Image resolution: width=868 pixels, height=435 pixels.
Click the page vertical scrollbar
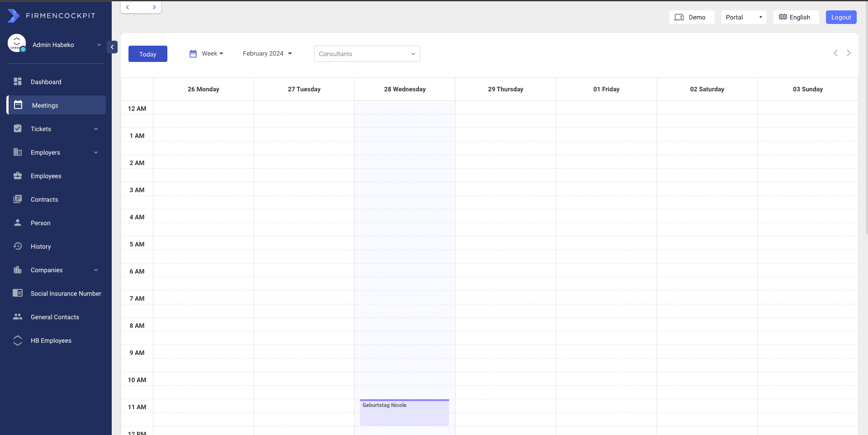point(866,118)
